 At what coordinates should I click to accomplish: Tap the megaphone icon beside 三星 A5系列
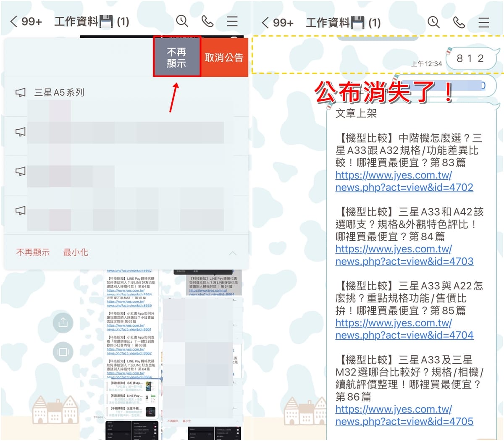20,92
